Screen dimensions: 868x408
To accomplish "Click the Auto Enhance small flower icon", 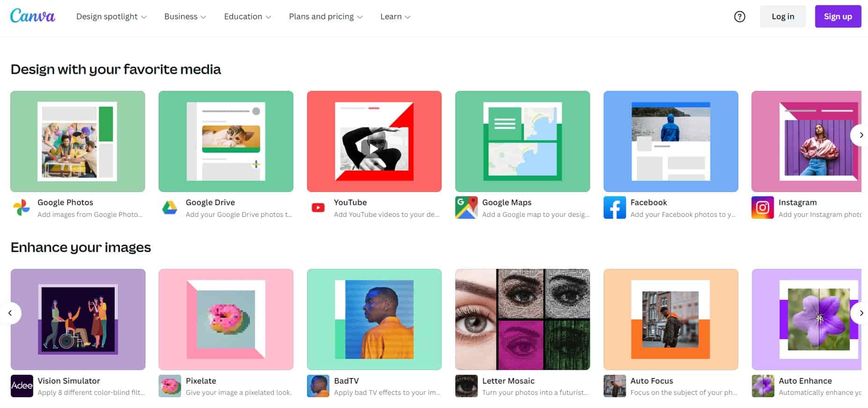I will tap(763, 386).
